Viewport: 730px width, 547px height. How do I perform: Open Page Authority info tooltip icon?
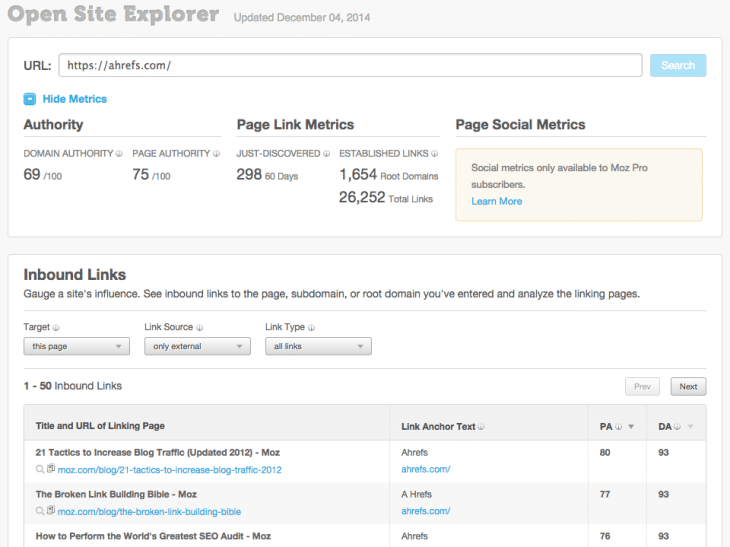point(216,154)
